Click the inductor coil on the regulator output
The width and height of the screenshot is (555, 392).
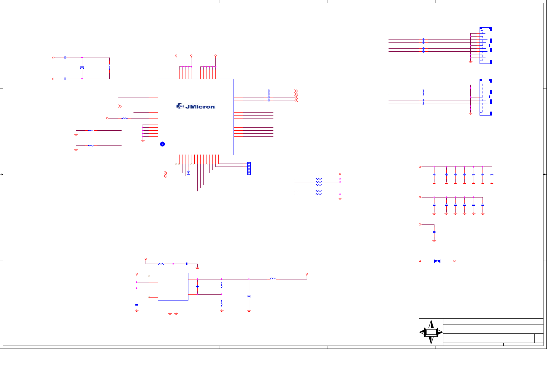(x=273, y=279)
